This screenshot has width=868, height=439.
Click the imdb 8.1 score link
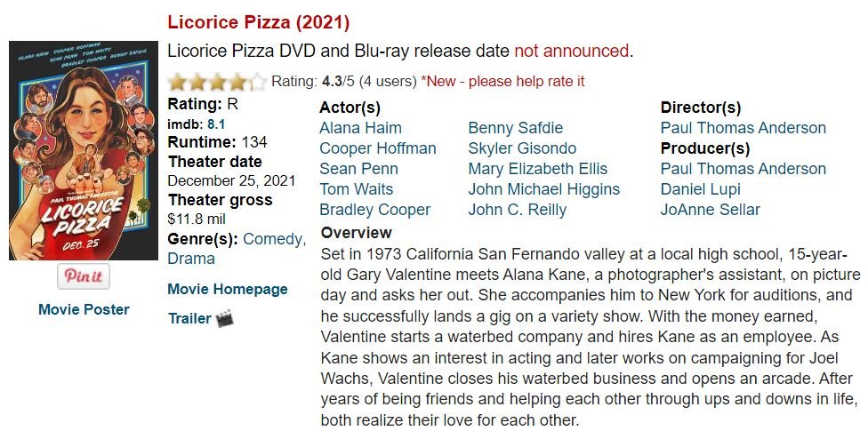pos(216,124)
